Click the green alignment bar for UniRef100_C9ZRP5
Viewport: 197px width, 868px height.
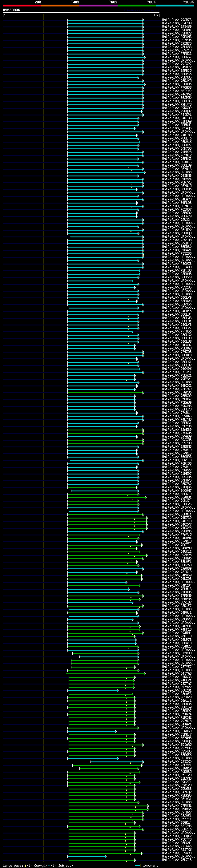[108, 555]
